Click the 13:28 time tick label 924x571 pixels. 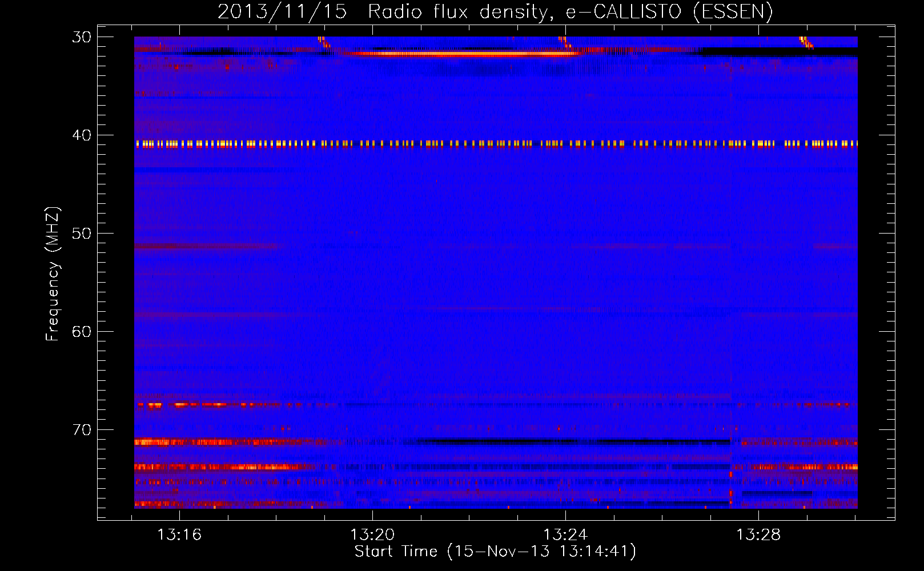pyautogui.click(x=758, y=535)
